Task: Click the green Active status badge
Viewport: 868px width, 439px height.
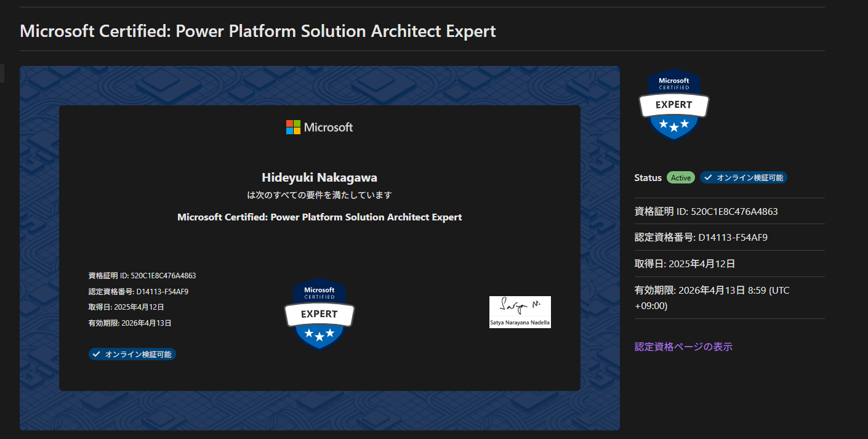Action: (x=681, y=178)
